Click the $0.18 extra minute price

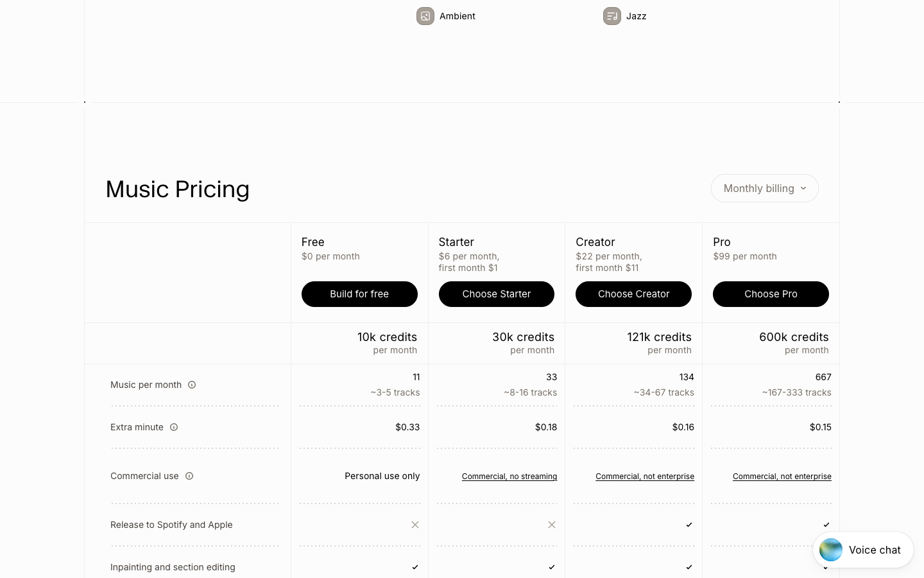click(x=546, y=427)
